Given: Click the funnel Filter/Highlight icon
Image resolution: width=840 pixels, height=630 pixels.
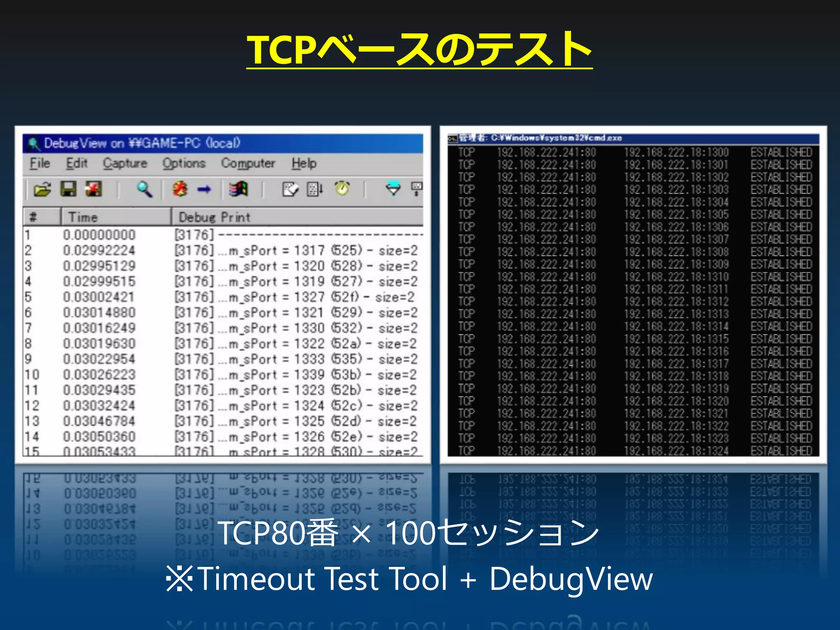Looking at the screenshot, I should click(393, 189).
